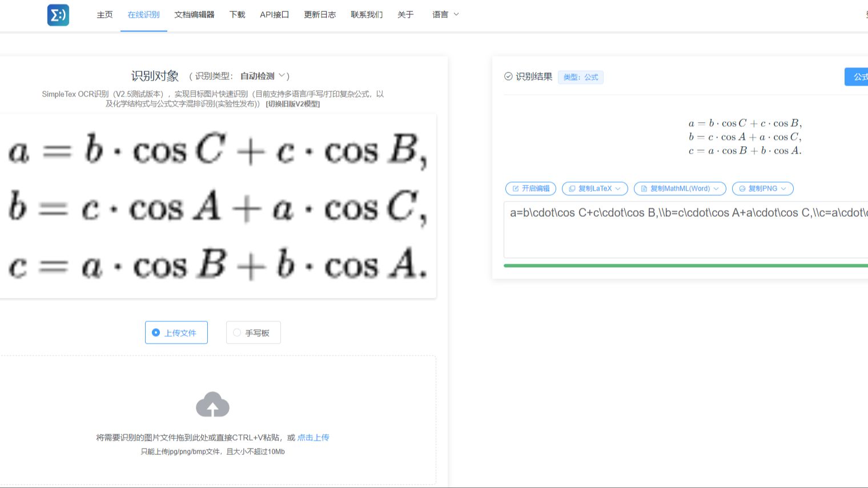Click the upload size limit hint 只能上传jpg/png/bmp文件
This screenshot has height=488, width=868.
[212, 451]
